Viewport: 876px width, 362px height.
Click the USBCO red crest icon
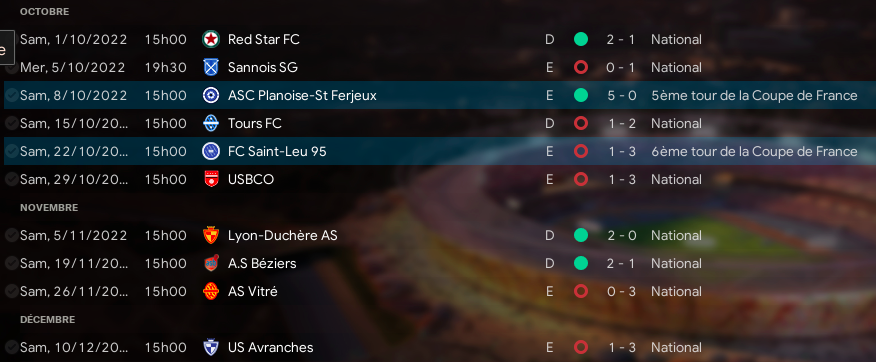(211, 179)
